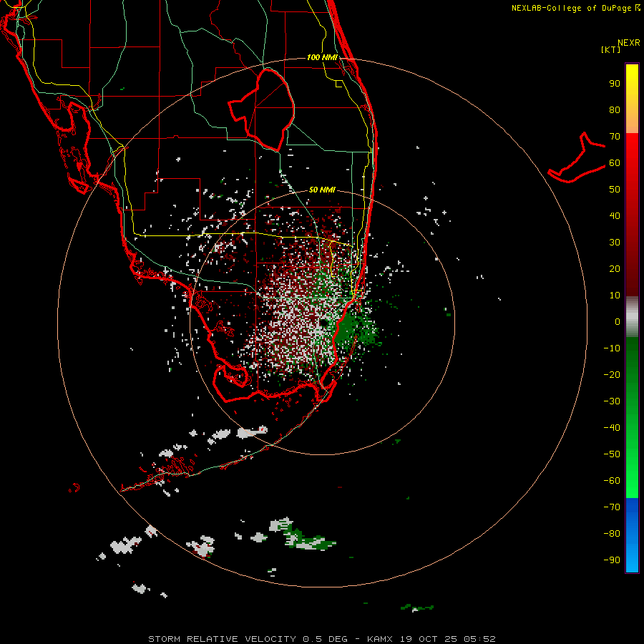
Task: Select the 80 value on the velocity scale
Action: coord(615,109)
